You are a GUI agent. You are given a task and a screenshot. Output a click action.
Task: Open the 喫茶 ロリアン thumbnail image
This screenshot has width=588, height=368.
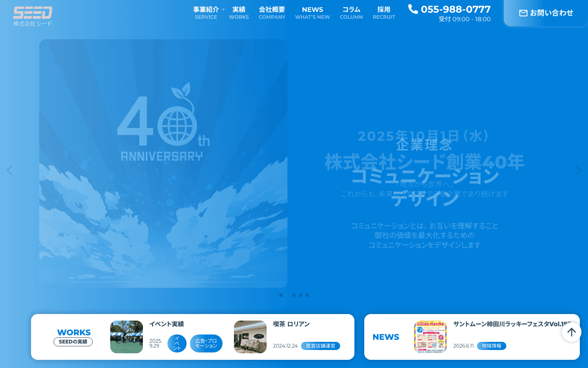coord(250,337)
